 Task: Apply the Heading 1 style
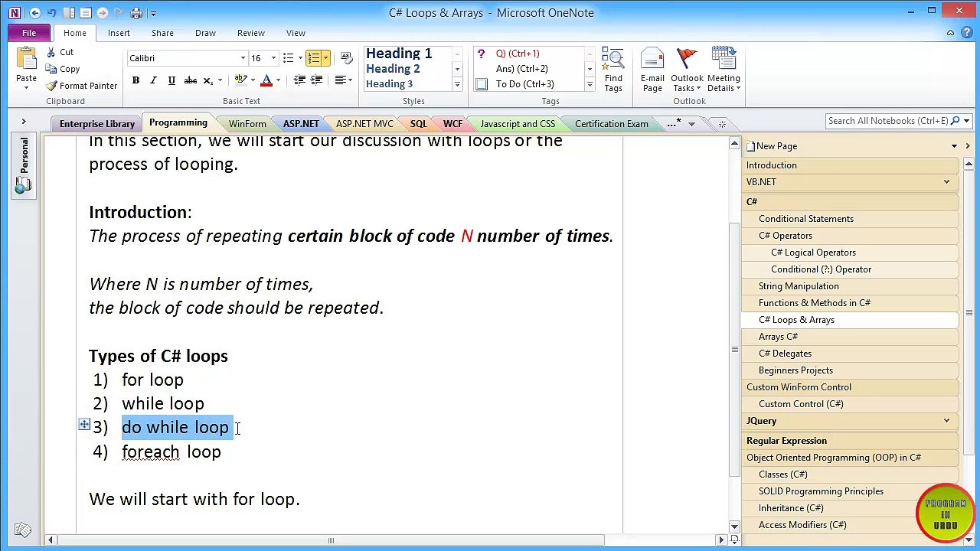pos(399,54)
